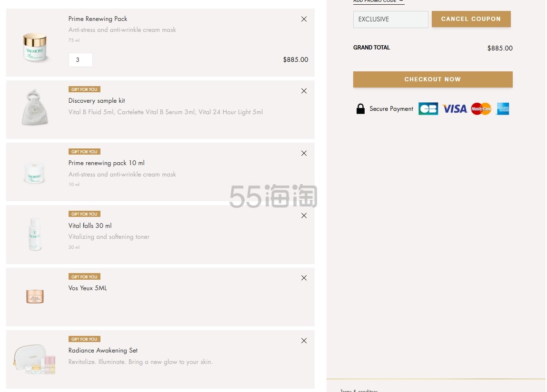Focus the promo code field containing EXCLUSIVE
Viewport: 547px width, 392px height.
pos(391,19)
